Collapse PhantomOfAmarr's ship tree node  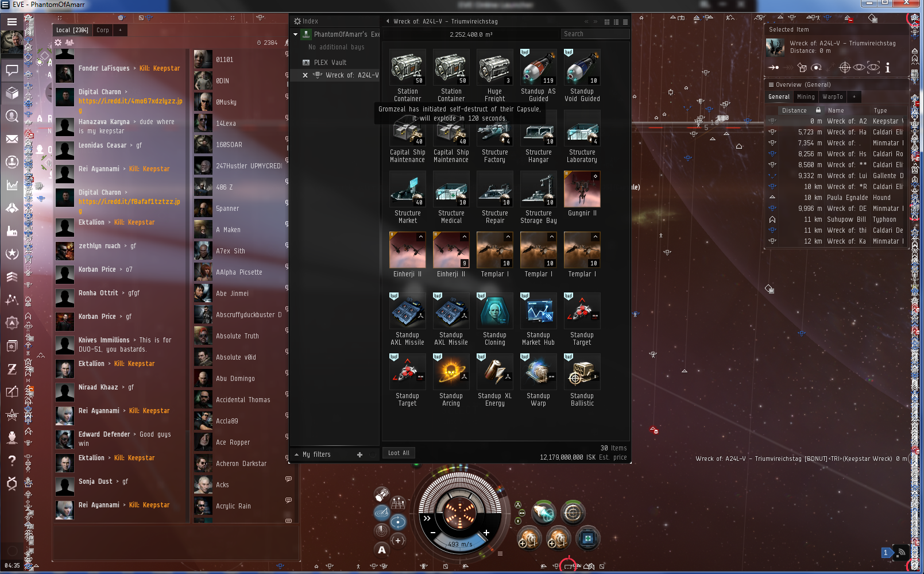(x=296, y=34)
